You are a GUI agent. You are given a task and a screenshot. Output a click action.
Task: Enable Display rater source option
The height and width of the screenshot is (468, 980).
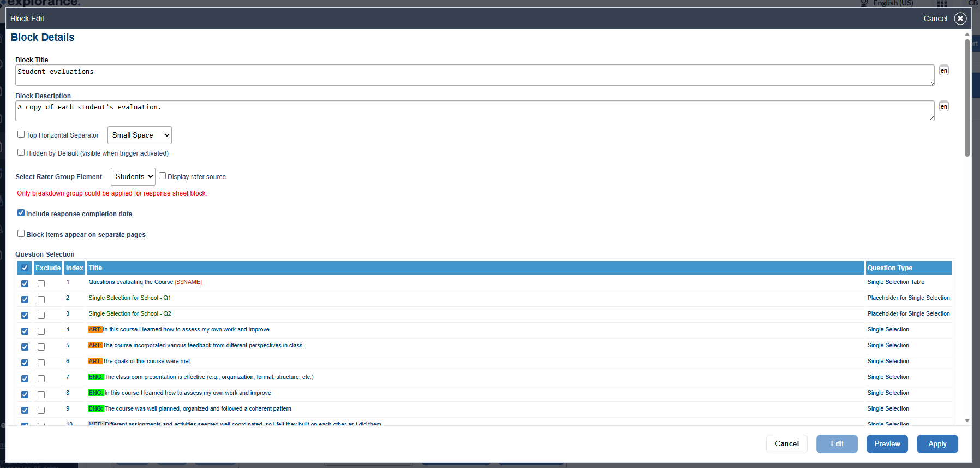162,176
